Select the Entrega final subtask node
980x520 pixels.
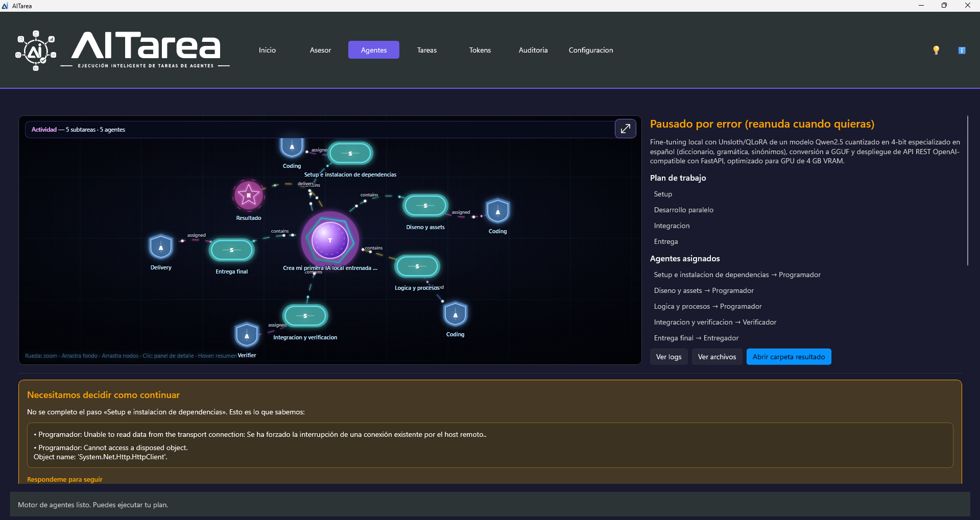point(232,250)
